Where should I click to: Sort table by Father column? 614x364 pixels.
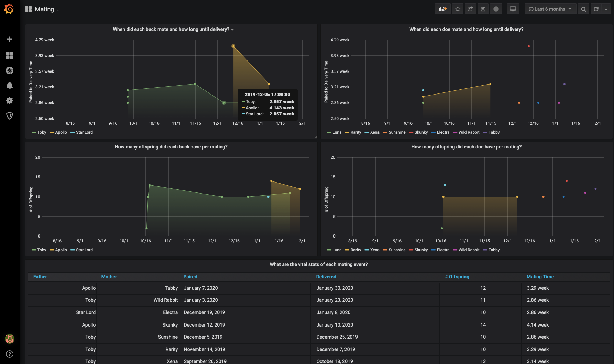(x=40, y=277)
